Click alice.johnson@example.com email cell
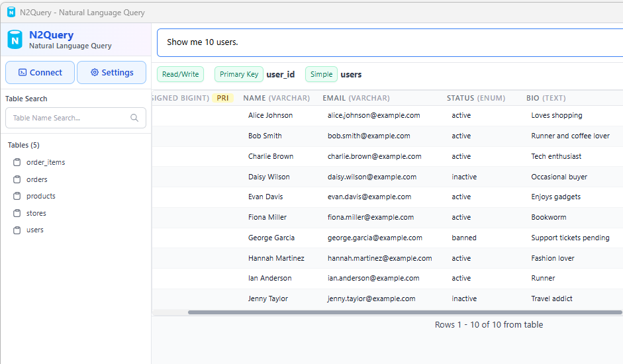This screenshot has height=364, width=623. 374,115
